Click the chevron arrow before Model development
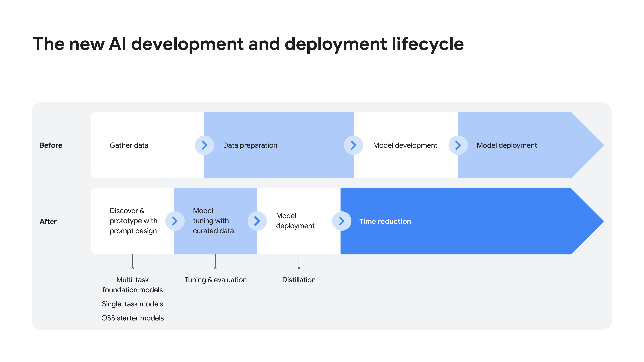This screenshot has width=644, height=362. 353,145
